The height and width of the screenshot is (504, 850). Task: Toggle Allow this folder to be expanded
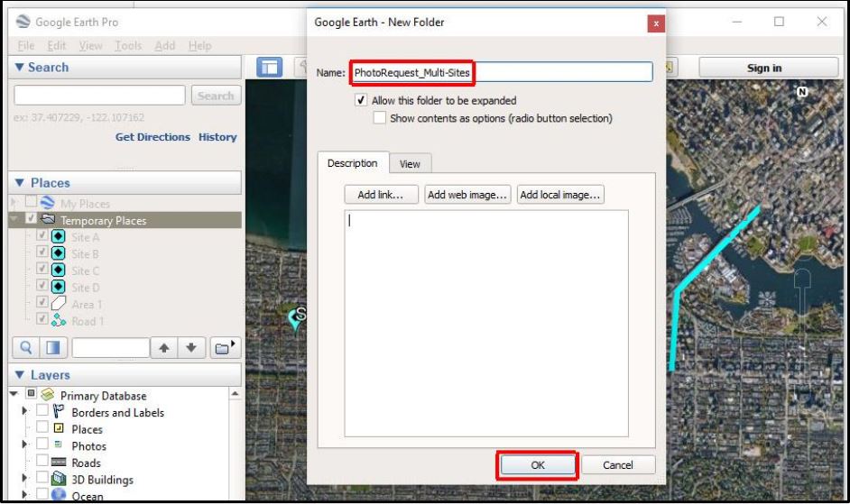(x=361, y=100)
